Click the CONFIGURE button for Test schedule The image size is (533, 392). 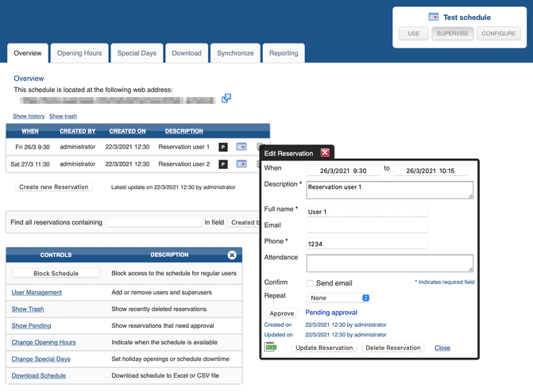pyautogui.click(x=499, y=33)
